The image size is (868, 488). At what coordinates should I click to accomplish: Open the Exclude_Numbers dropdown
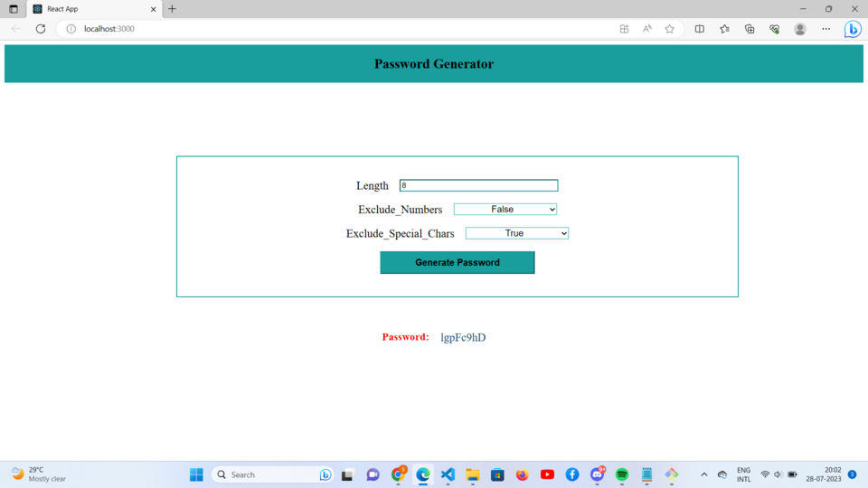point(505,209)
